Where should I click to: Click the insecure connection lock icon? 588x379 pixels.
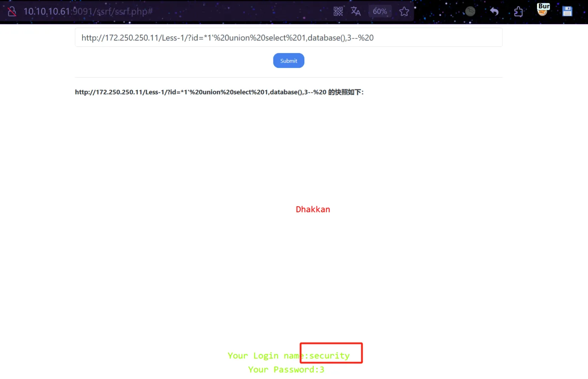pos(12,11)
